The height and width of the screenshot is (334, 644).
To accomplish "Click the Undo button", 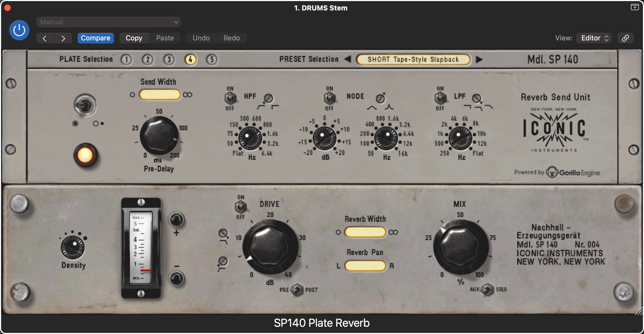I will (x=201, y=38).
